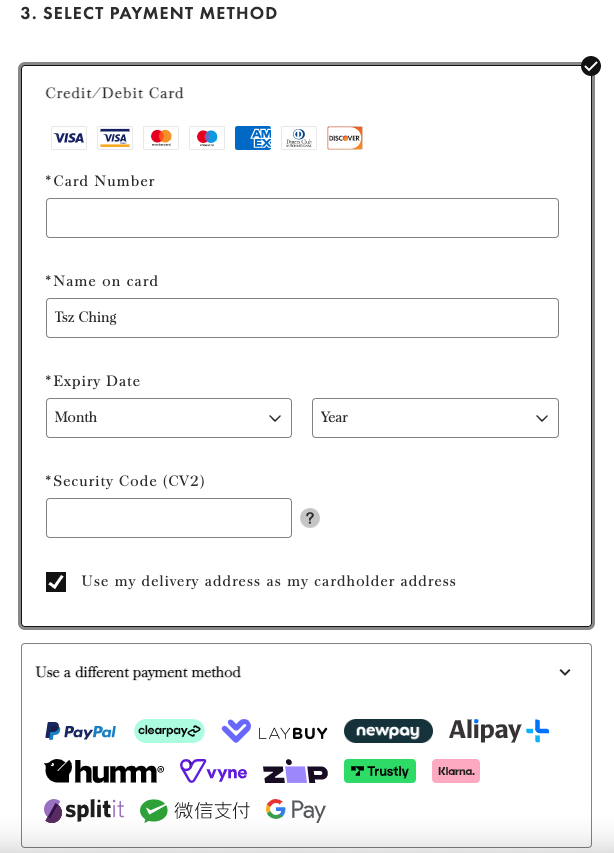This screenshot has height=853, width=614.
Task: Choose the Laybuy payment logo
Action: pyautogui.click(x=275, y=732)
